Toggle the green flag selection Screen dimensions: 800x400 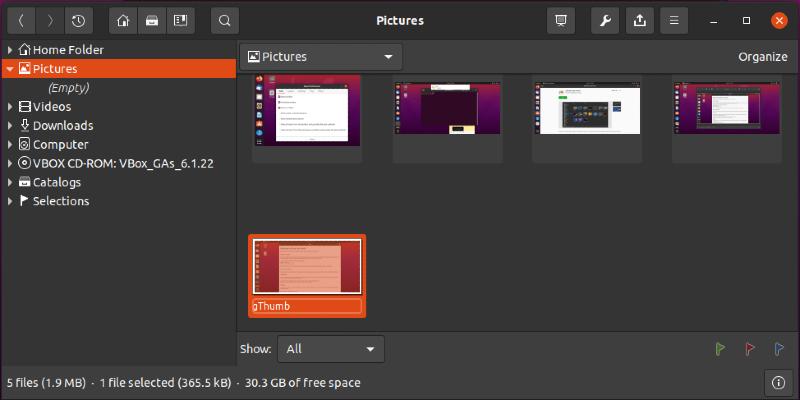(x=719, y=349)
